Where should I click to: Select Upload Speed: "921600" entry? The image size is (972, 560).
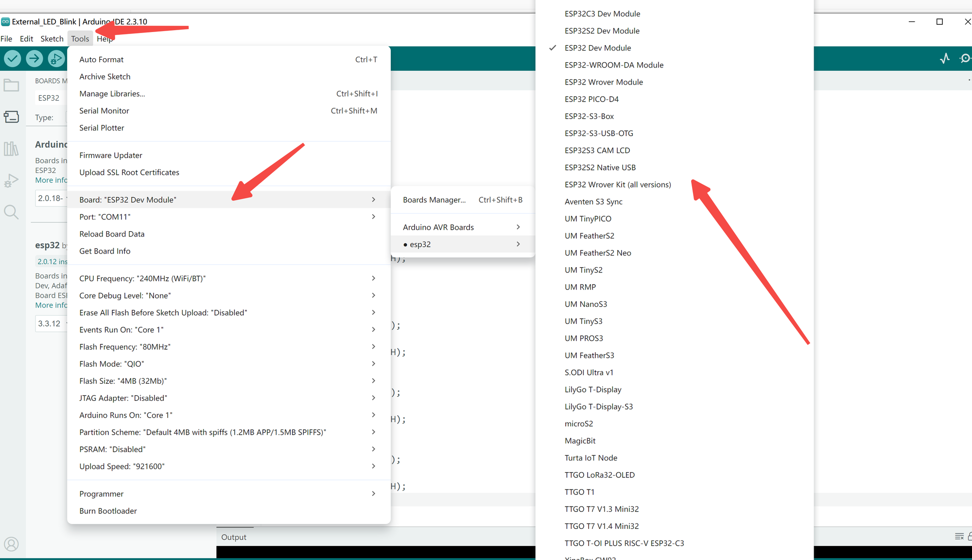tap(228, 466)
